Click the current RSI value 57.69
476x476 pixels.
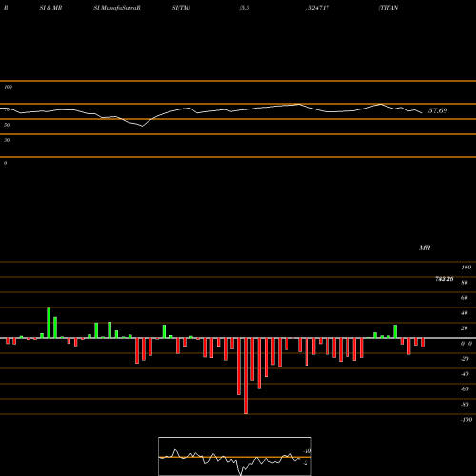coord(438,110)
